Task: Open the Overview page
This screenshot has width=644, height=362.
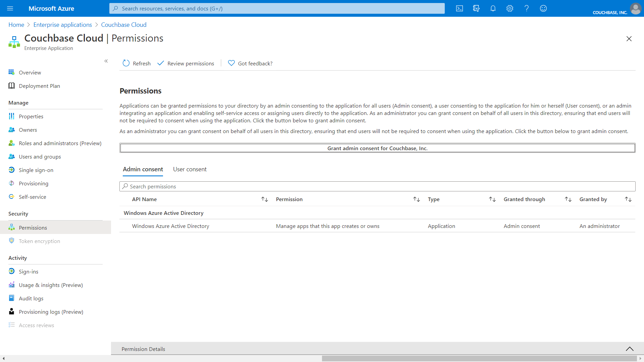Action: tap(30, 72)
